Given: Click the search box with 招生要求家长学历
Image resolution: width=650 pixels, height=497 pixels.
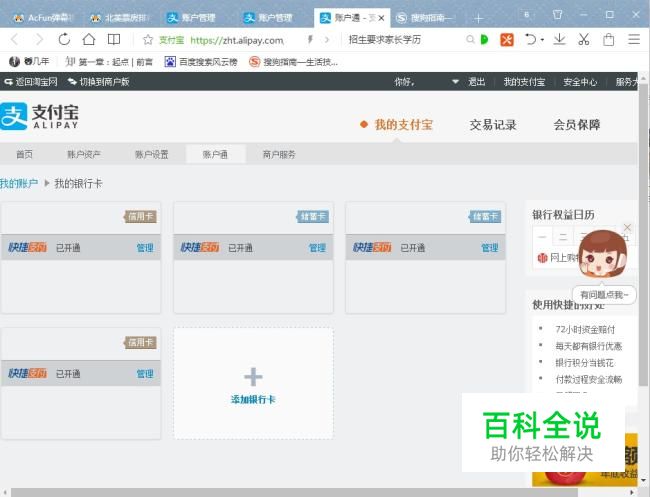Looking at the screenshot, I should (385, 40).
